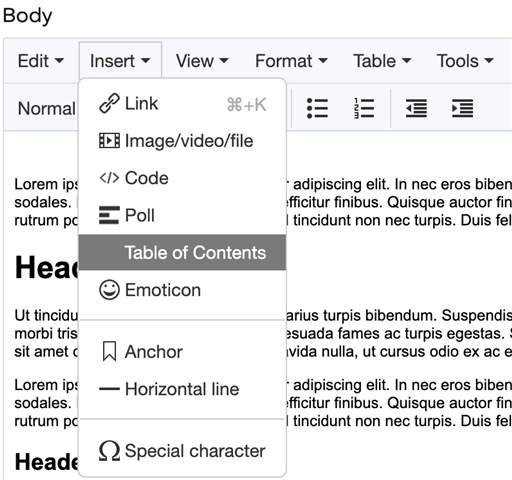Image resolution: width=512 pixels, height=480 pixels.
Task: Insert a Poll from the menu
Action: tap(182, 215)
